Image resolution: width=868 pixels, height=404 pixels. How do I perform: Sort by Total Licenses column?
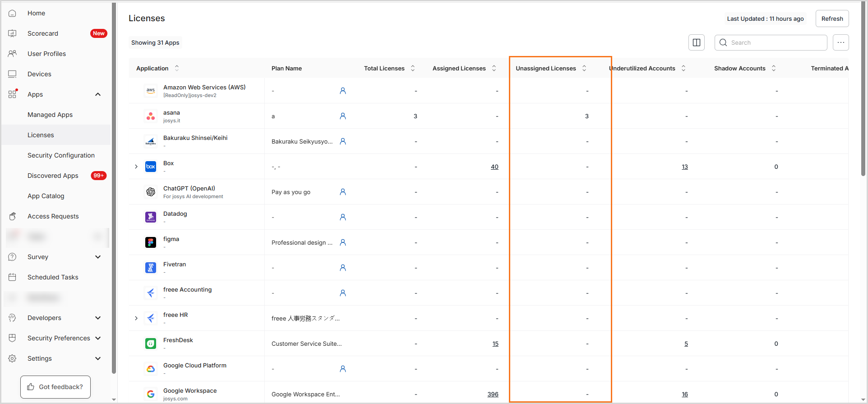413,68
